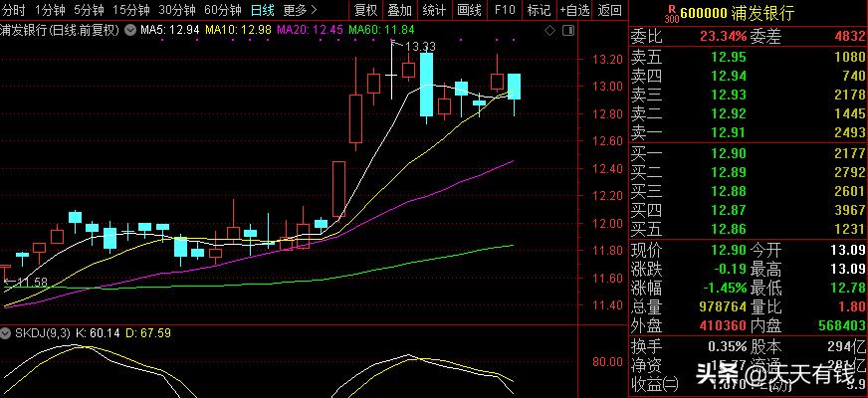868x398 pixels.
Task: Click the 委差 4832 value
Action: [x=850, y=37]
